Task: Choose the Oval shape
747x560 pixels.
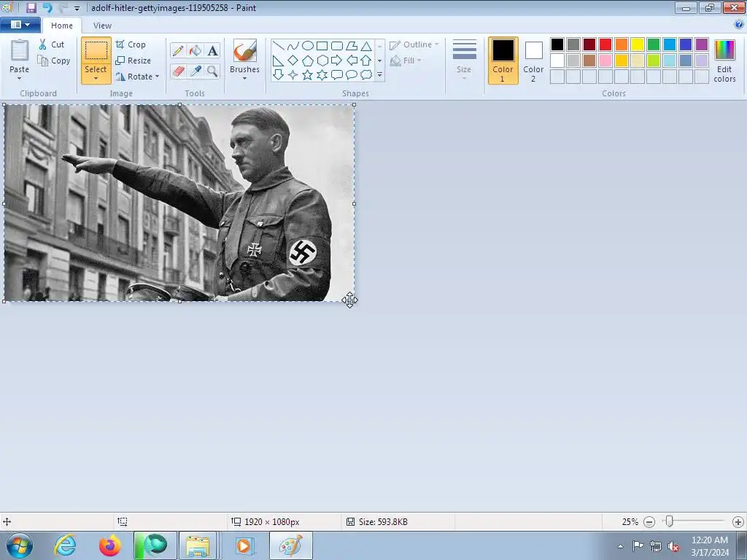Action: (x=308, y=46)
